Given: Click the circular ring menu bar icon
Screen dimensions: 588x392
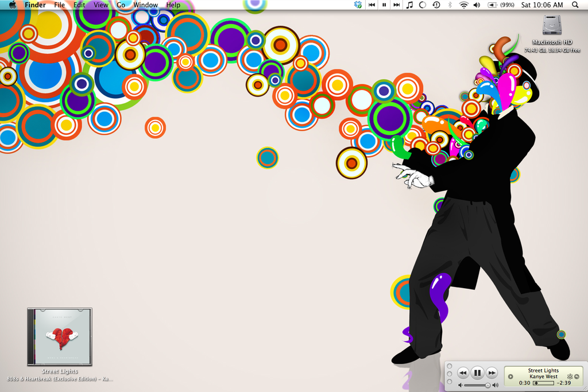Looking at the screenshot, I should (423, 5).
